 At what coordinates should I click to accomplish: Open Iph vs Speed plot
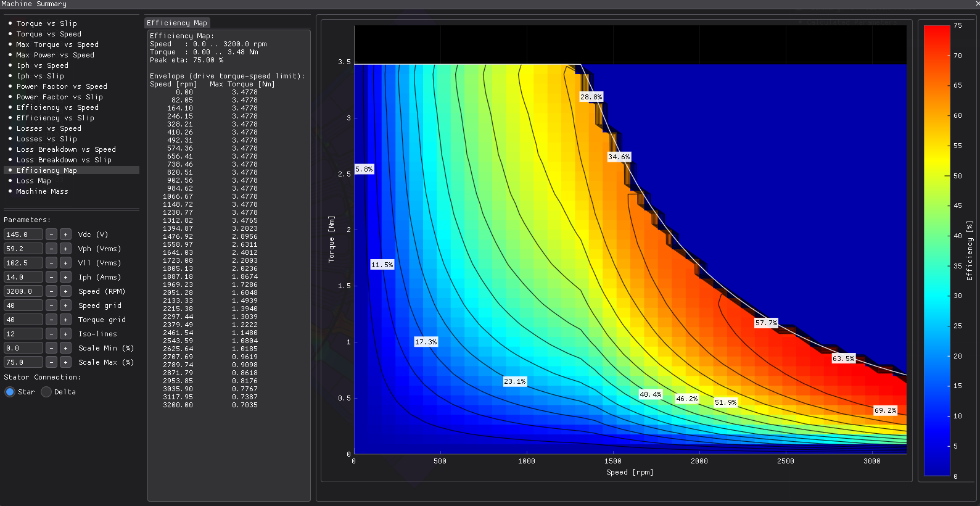click(x=72, y=65)
